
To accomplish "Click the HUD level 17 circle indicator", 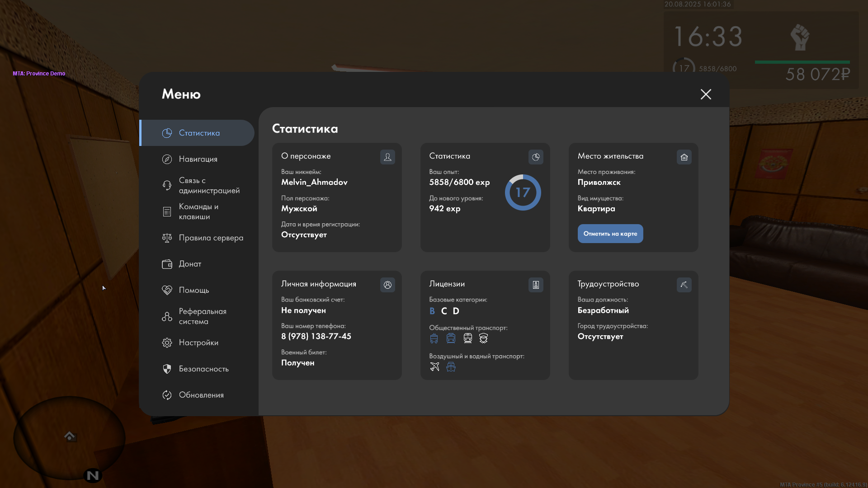I will (684, 68).
